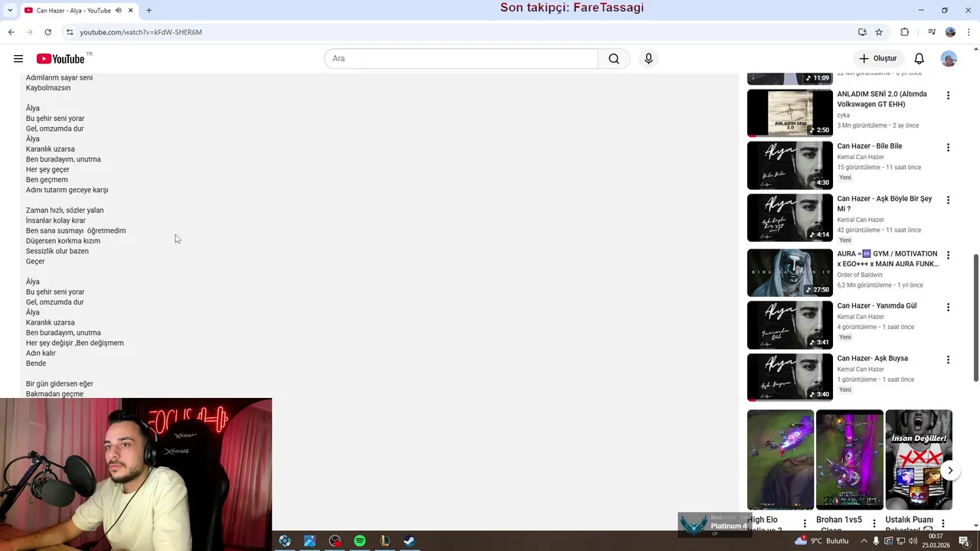Open the tray volume speaker icon
The height and width of the screenshot is (551, 980).
click(913, 541)
